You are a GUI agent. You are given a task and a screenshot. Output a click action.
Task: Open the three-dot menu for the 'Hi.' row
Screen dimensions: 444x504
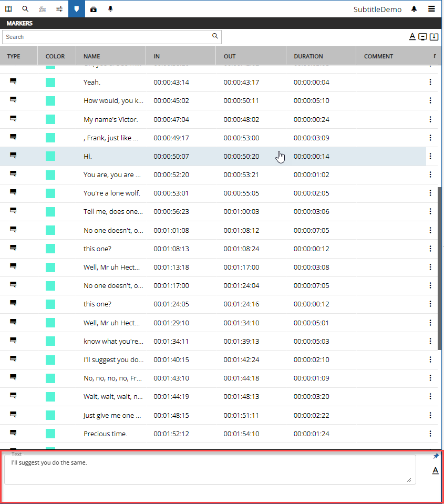[x=430, y=156]
